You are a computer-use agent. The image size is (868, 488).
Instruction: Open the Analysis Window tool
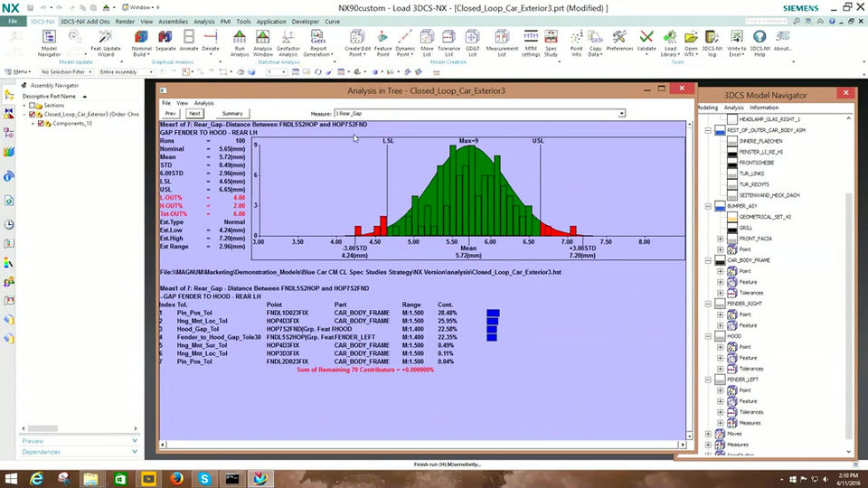tap(262, 43)
